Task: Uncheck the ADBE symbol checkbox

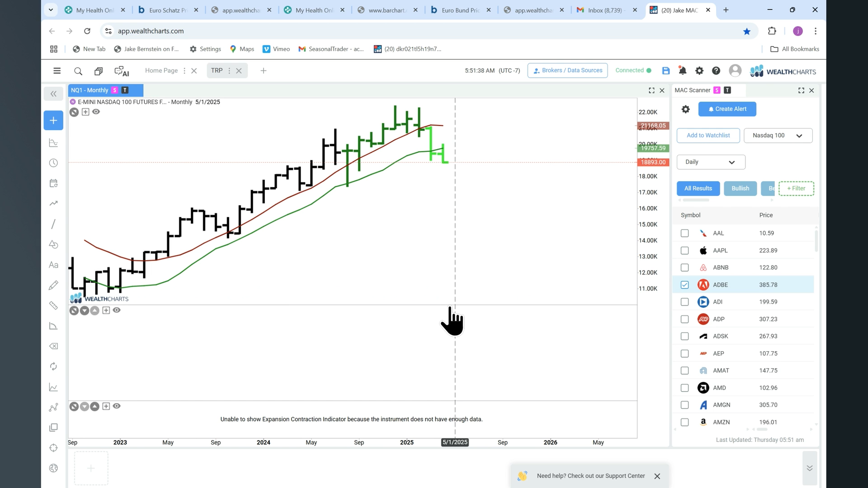Action: (x=684, y=285)
